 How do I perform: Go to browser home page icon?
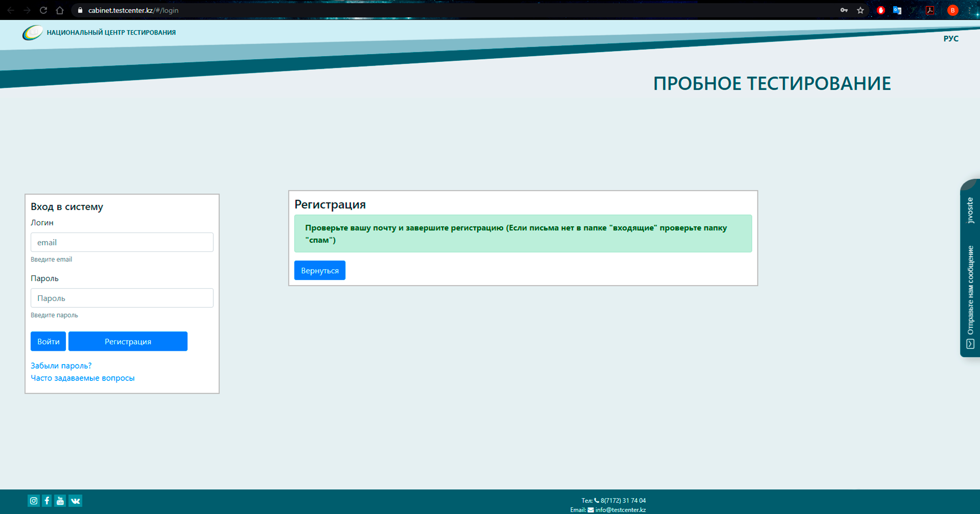pyautogui.click(x=60, y=10)
